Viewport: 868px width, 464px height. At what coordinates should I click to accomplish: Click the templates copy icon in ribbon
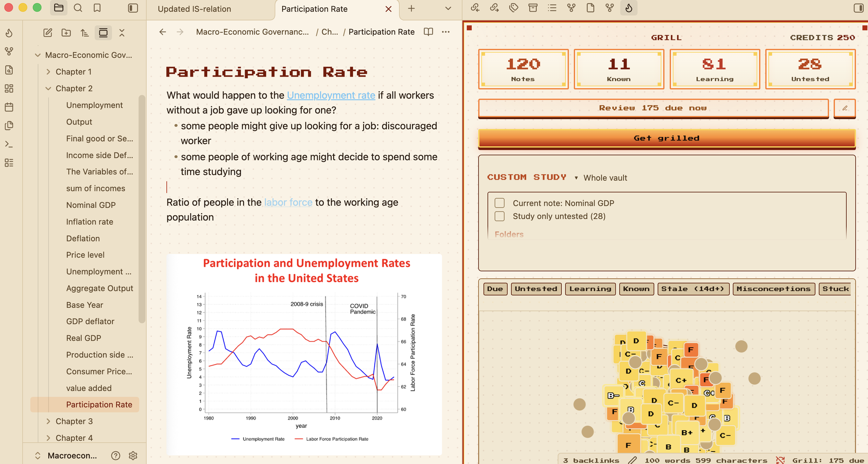coord(9,126)
